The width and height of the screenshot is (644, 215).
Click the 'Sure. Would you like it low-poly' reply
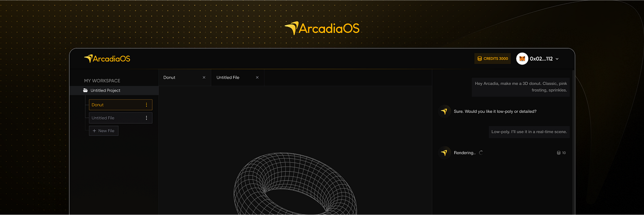(x=495, y=111)
